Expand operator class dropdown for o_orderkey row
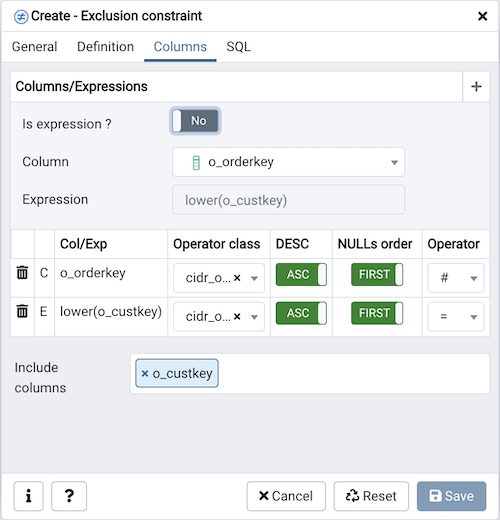Screen dimensions: 500x520 pyautogui.click(x=254, y=278)
